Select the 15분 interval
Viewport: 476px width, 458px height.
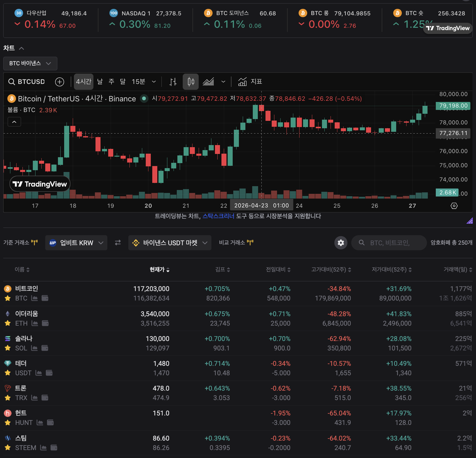[x=138, y=82]
